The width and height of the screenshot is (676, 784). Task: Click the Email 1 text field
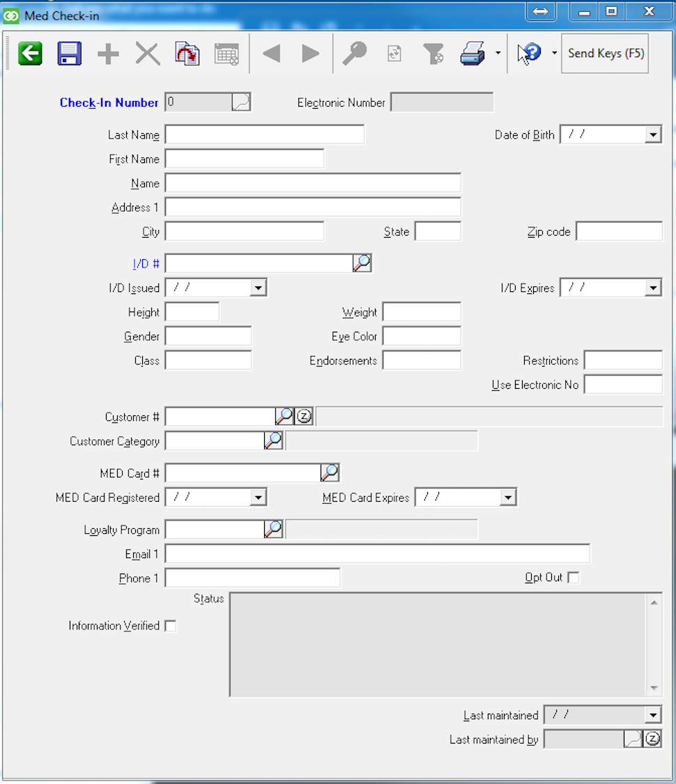[377, 554]
